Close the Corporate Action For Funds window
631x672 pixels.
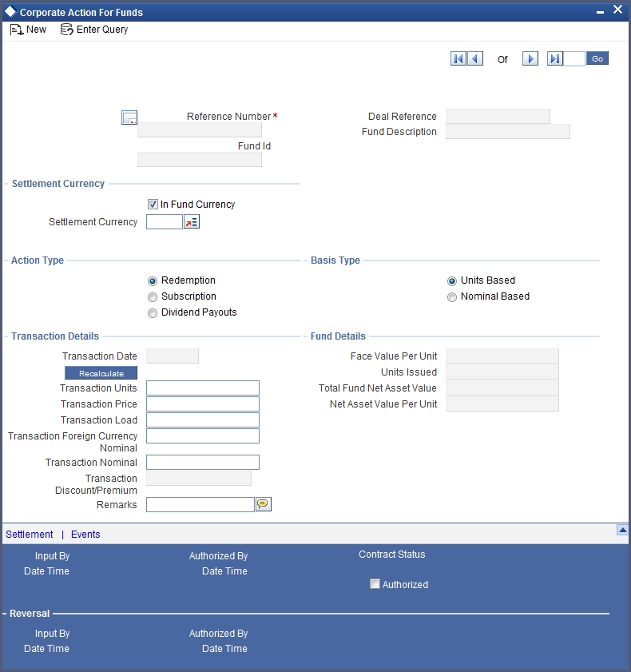click(x=617, y=10)
